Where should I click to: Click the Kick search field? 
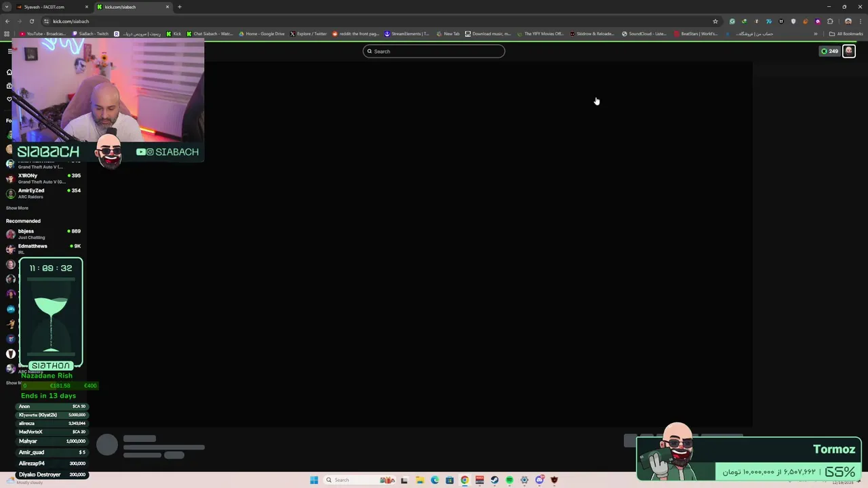tap(434, 52)
